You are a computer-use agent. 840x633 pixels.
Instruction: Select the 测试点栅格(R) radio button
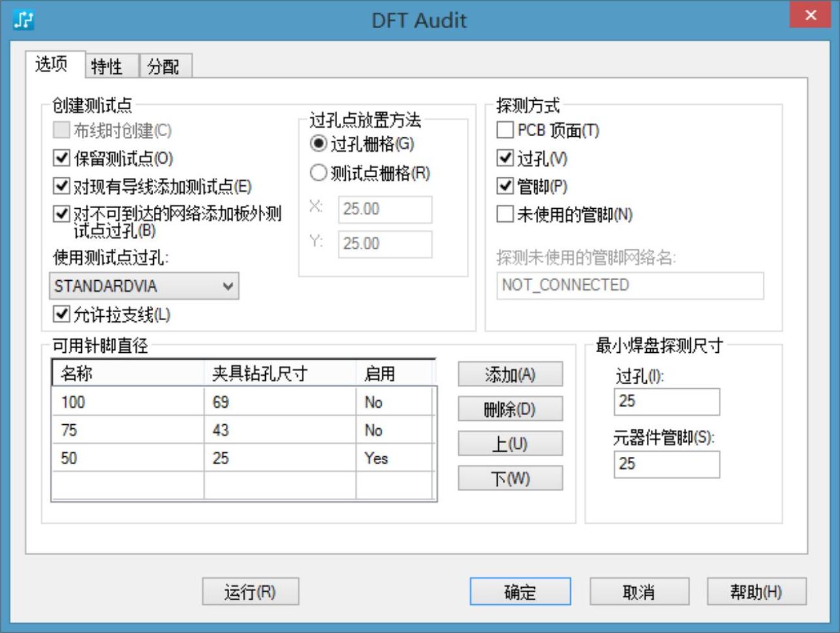(x=318, y=173)
